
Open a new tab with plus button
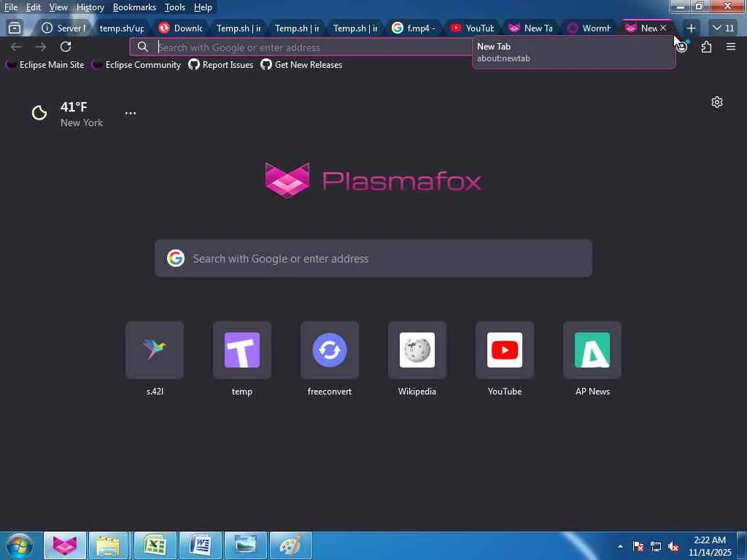(691, 28)
